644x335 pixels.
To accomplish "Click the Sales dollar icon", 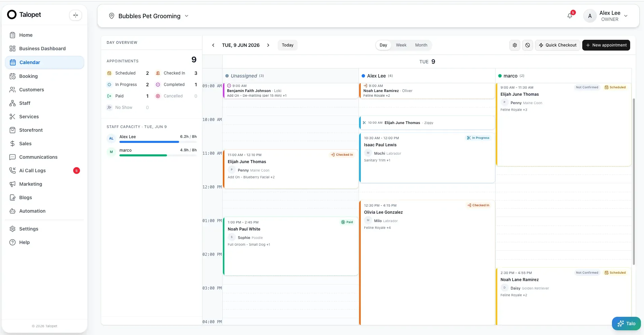I will pos(12,144).
